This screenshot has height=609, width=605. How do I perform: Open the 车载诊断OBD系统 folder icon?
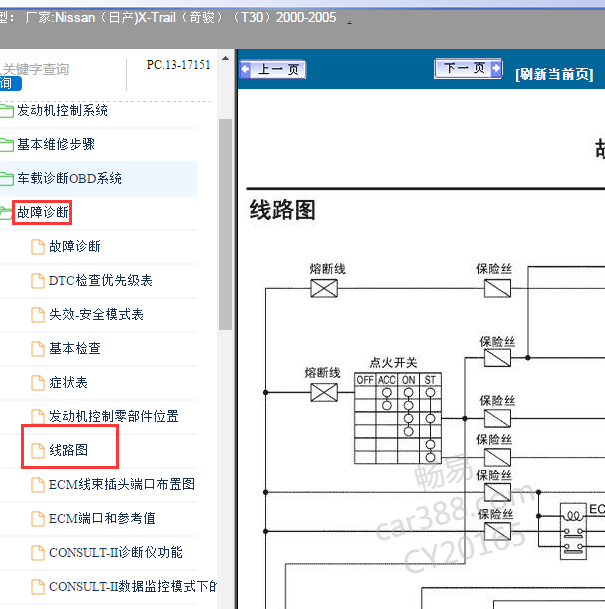click(x=7, y=179)
